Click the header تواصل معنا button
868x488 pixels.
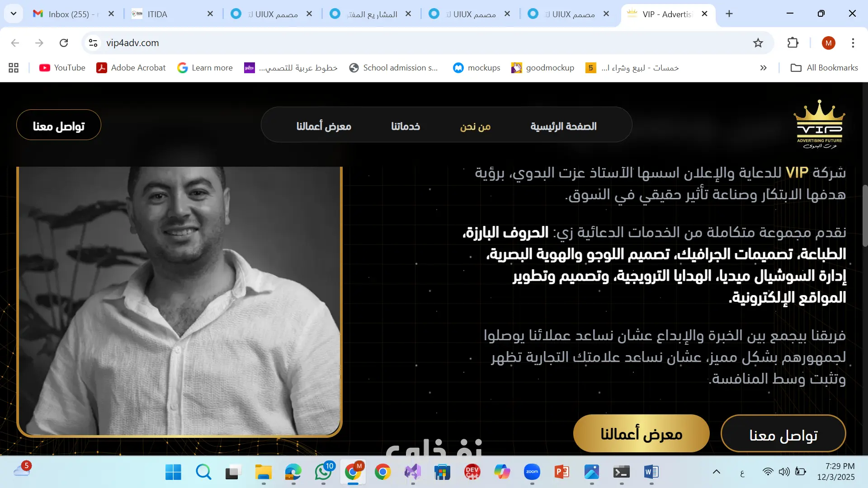[x=59, y=126]
